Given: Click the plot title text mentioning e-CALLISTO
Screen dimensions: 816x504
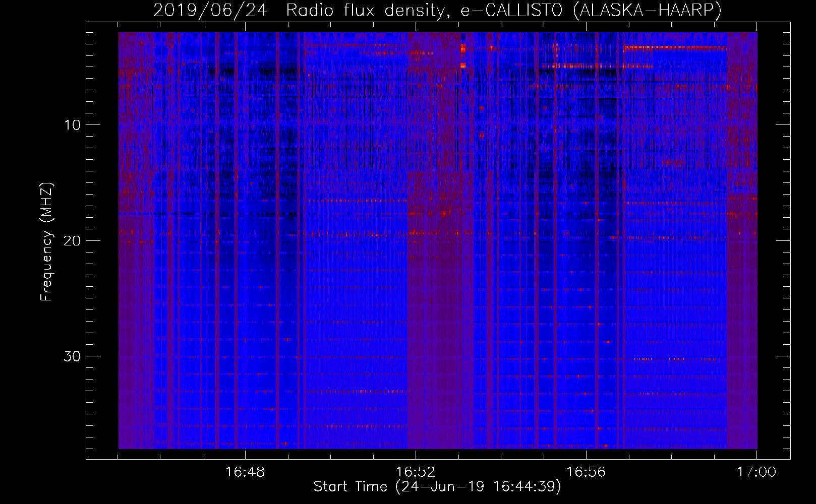Looking at the screenshot, I should pos(437,10).
